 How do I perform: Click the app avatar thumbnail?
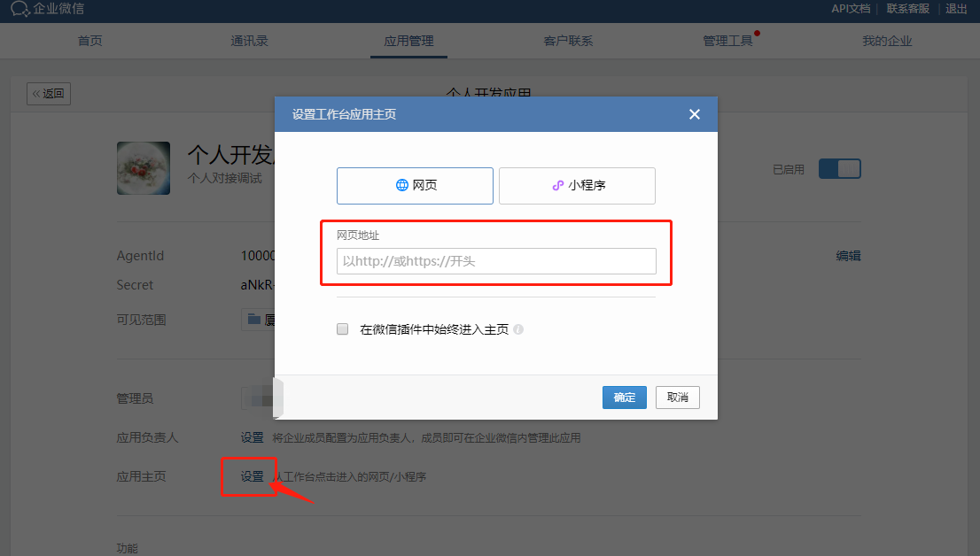[x=144, y=168]
